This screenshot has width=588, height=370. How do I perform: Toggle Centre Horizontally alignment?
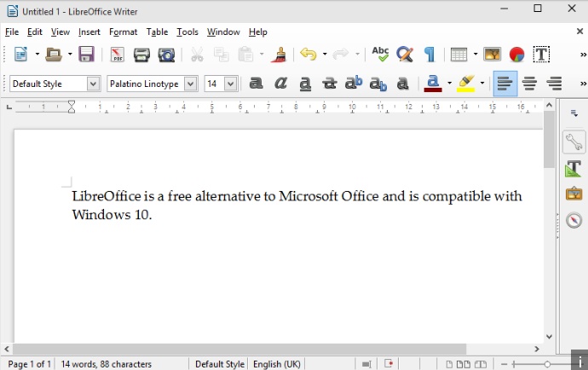coord(530,84)
